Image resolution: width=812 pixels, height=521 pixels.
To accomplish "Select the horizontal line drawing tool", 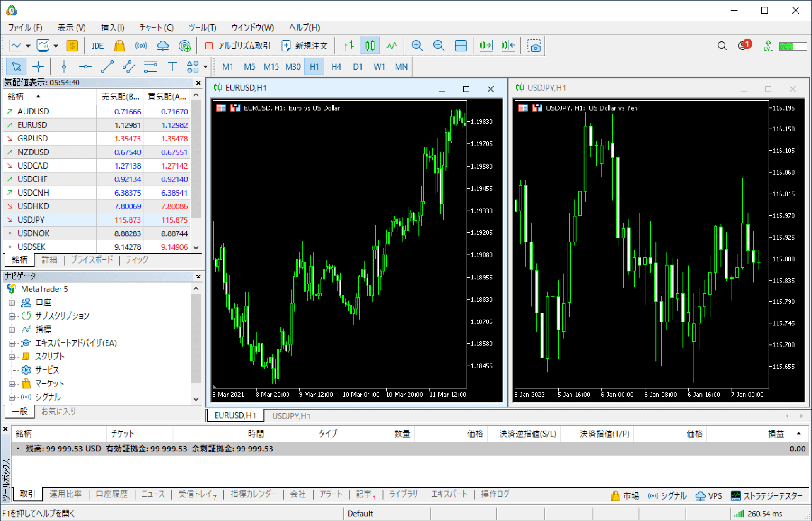I will click(x=85, y=67).
